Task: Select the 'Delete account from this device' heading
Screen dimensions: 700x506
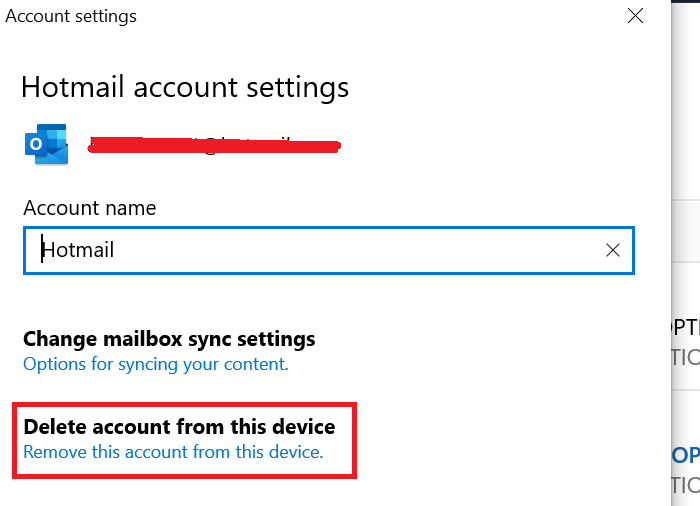Action: [x=179, y=427]
